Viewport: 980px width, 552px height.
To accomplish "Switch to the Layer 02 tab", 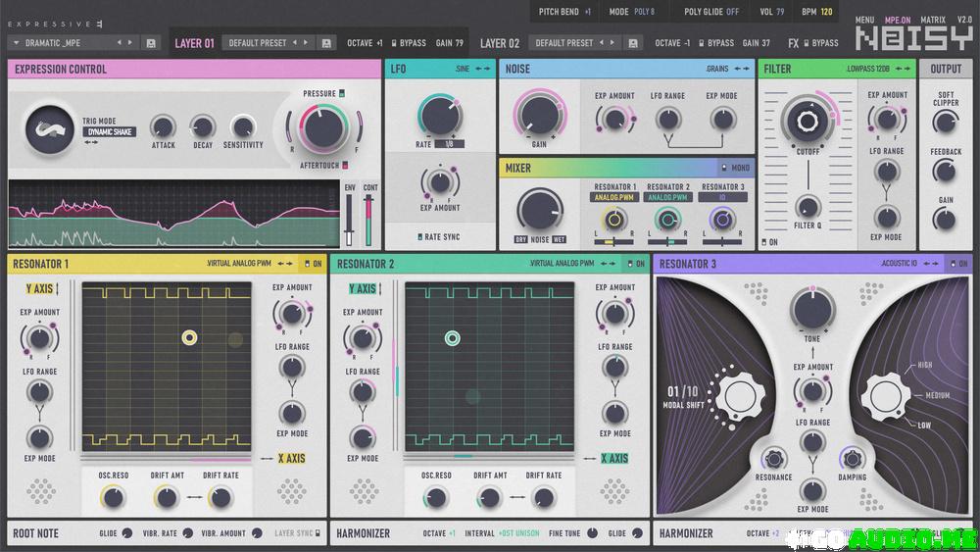I will [x=499, y=43].
